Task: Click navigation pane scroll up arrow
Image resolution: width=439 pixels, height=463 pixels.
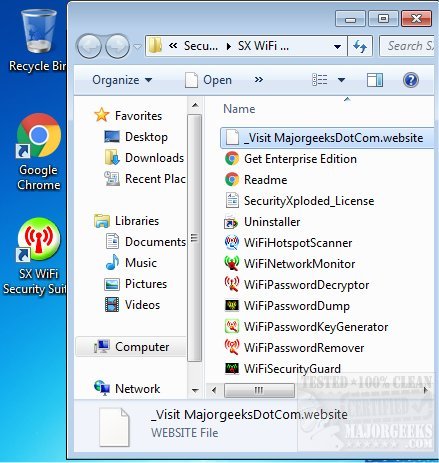Action: tap(195, 106)
